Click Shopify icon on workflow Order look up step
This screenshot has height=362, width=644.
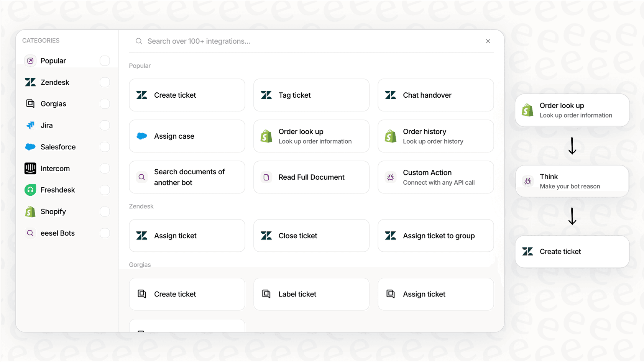527,110
